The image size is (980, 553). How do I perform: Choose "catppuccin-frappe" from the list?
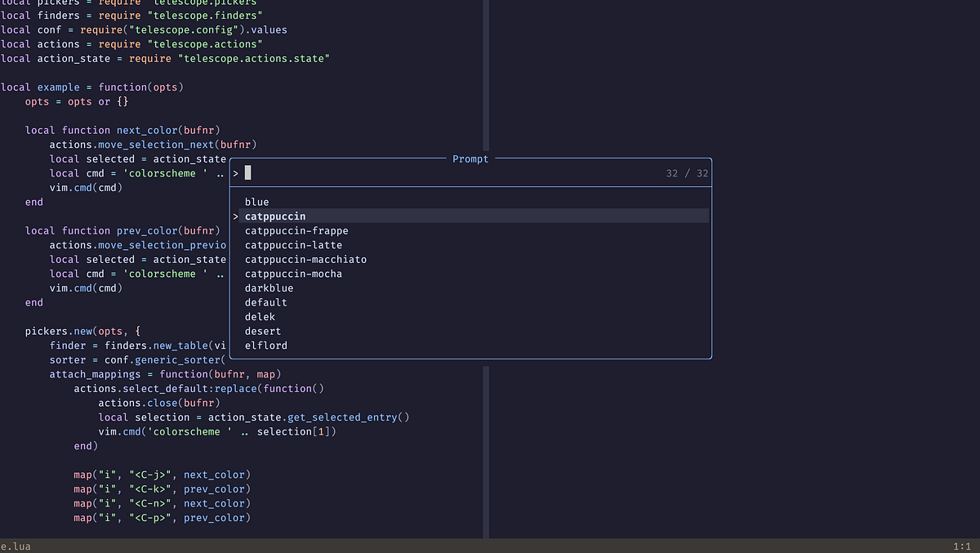pos(296,230)
